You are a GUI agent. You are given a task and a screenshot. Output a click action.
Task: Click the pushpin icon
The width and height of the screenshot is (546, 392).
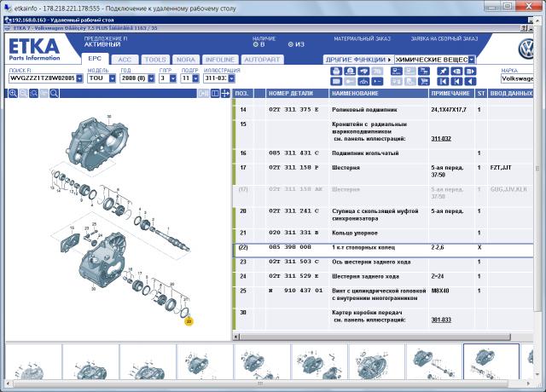[443, 72]
